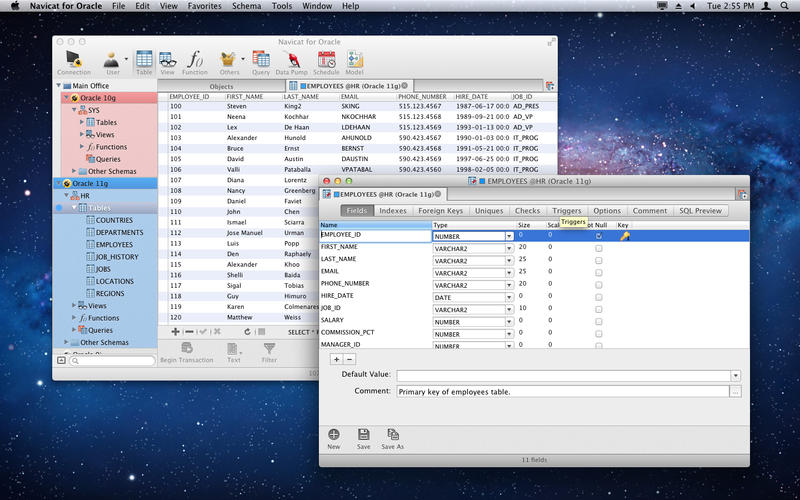This screenshot has width=800, height=500.
Task: Click the comment ellipsis button
Action: (735, 392)
